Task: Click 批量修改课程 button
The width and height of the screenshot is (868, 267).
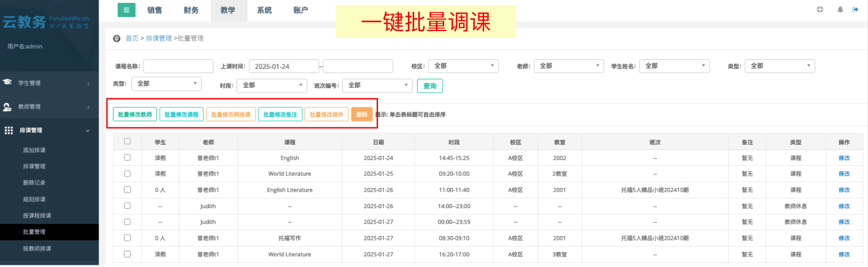Action: 181,114
